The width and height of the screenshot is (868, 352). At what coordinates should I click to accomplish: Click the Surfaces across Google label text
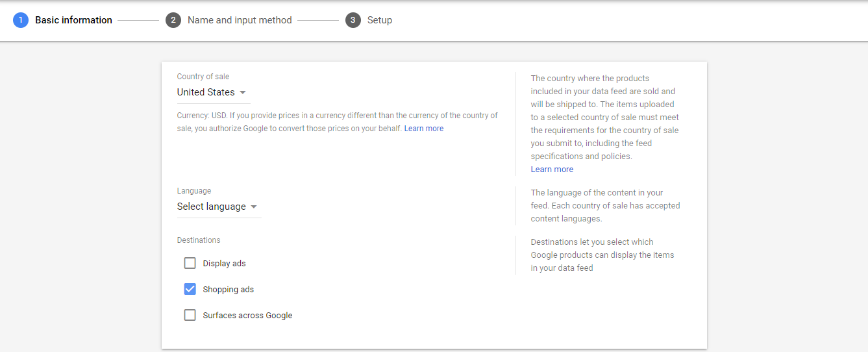tap(247, 316)
